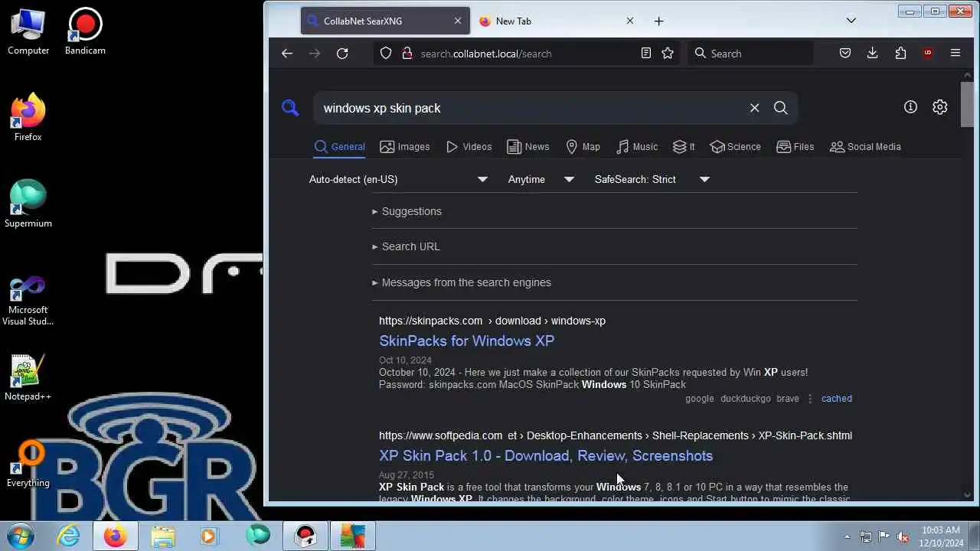This screenshot has width=980, height=551.
Task: Click the skinpacks.com result URL
Action: pos(492,321)
